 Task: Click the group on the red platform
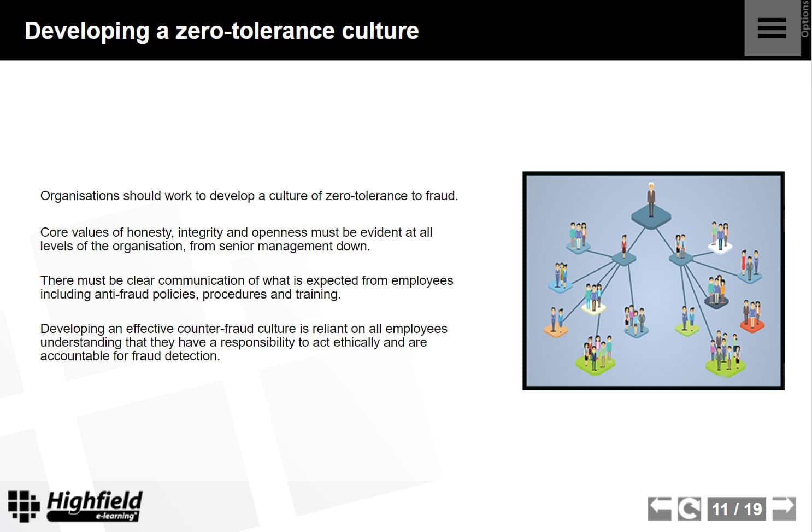(752, 317)
